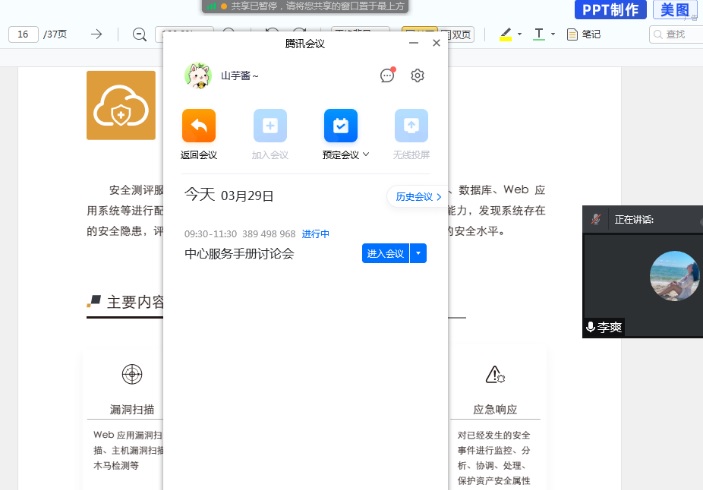
Task: Open the chat messages bubble icon
Action: (x=387, y=75)
